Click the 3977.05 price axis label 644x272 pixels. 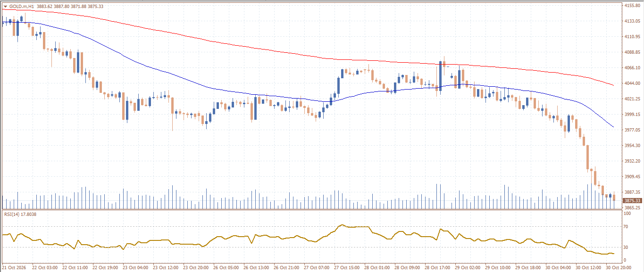click(x=631, y=130)
